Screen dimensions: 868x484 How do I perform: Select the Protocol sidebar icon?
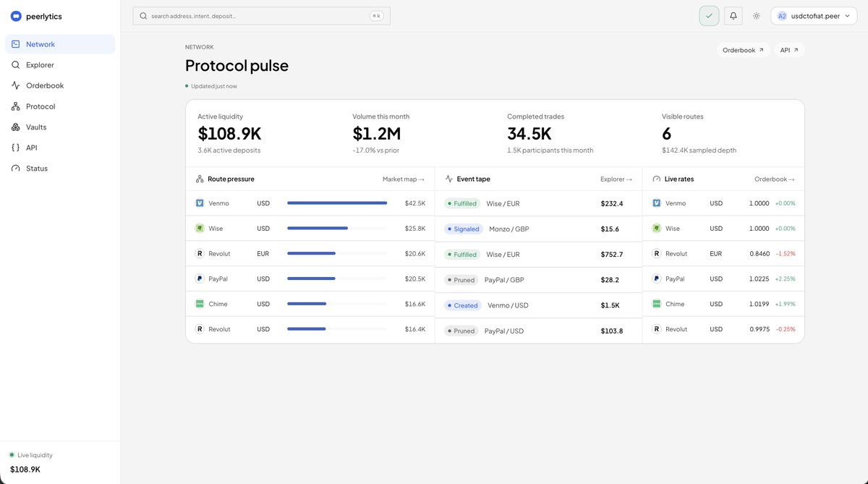pos(16,106)
